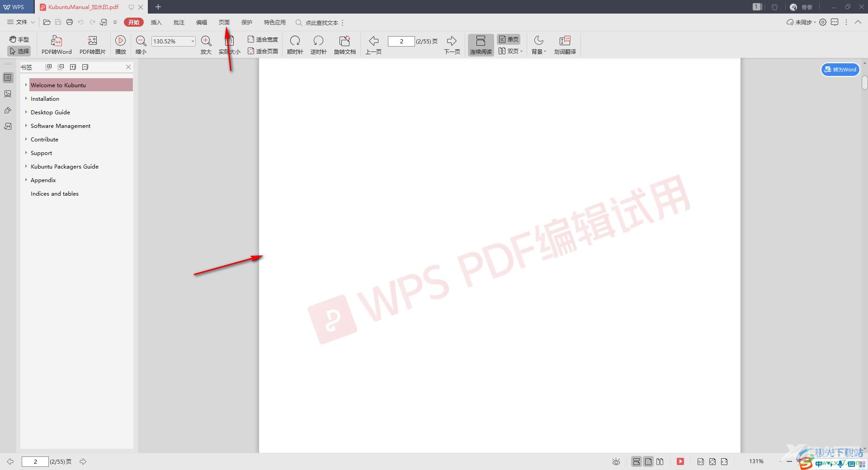The width and height of the screenshot is (868, 470).
Task: Expand the Installation bookmark
Action: click(26, 99)
